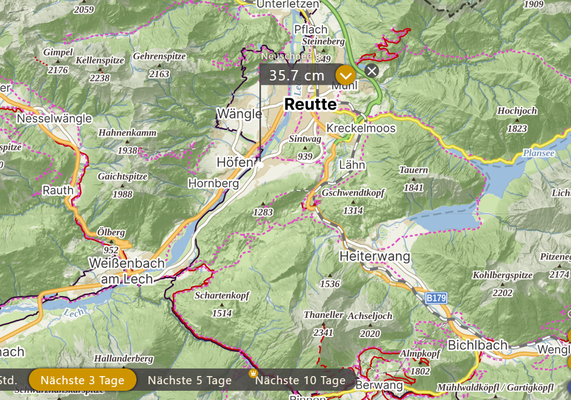Click the crown icon above Nächste 10 Tage

(x=253, y=373)
